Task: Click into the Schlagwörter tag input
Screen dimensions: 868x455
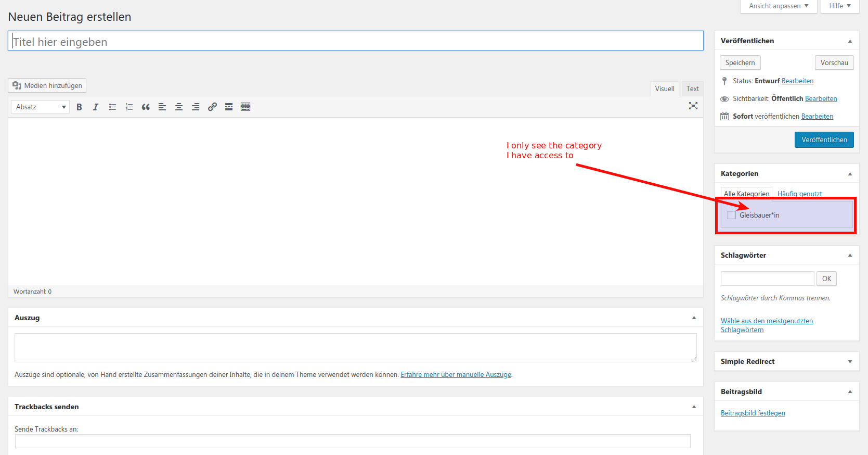Action: 767,279
